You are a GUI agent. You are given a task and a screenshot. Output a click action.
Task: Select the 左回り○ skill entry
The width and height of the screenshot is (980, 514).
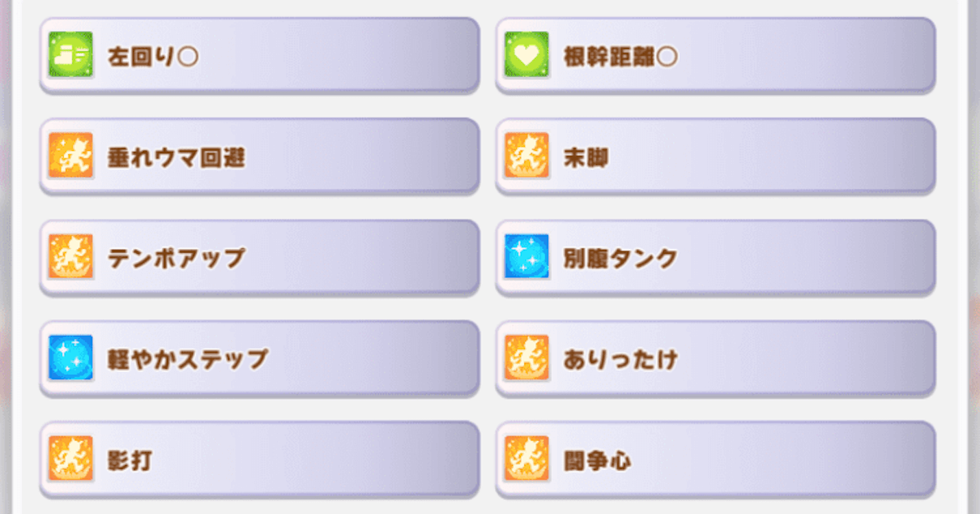pyautogui.click(x=260, y=55)
